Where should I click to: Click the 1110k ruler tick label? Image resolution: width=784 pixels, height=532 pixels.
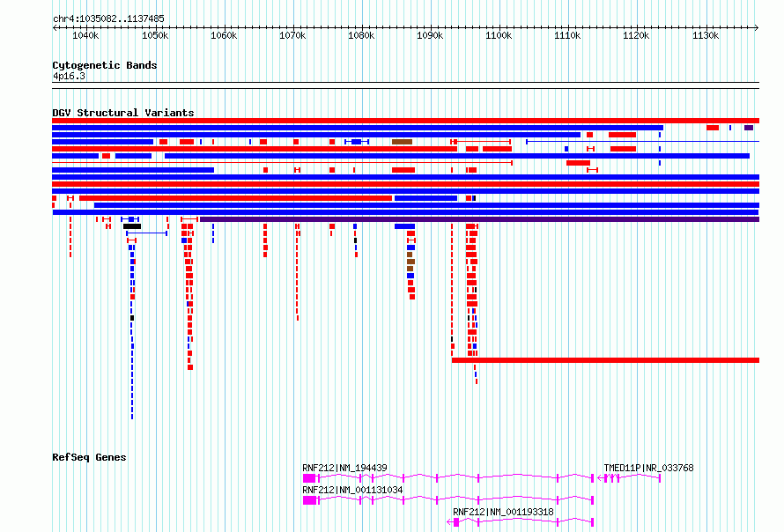tap(567, 36)
